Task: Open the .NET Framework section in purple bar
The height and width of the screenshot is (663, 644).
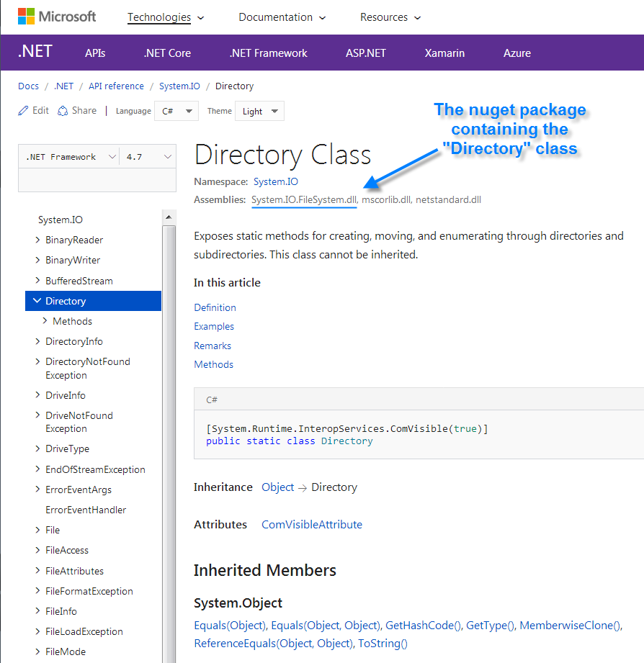Action: (x=268, y=53)
